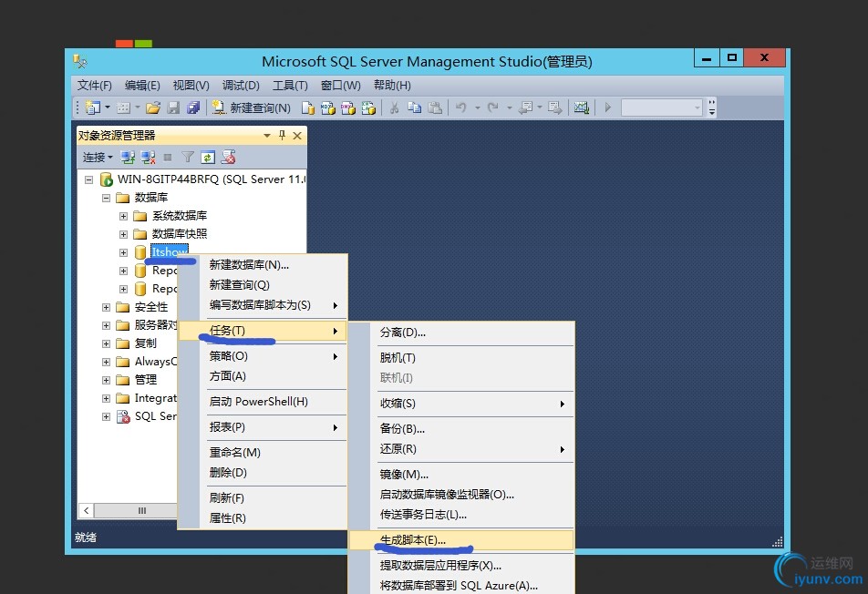The image size is (868, 594).
Task: Click the Undo arrow icon
Action: 461,108
